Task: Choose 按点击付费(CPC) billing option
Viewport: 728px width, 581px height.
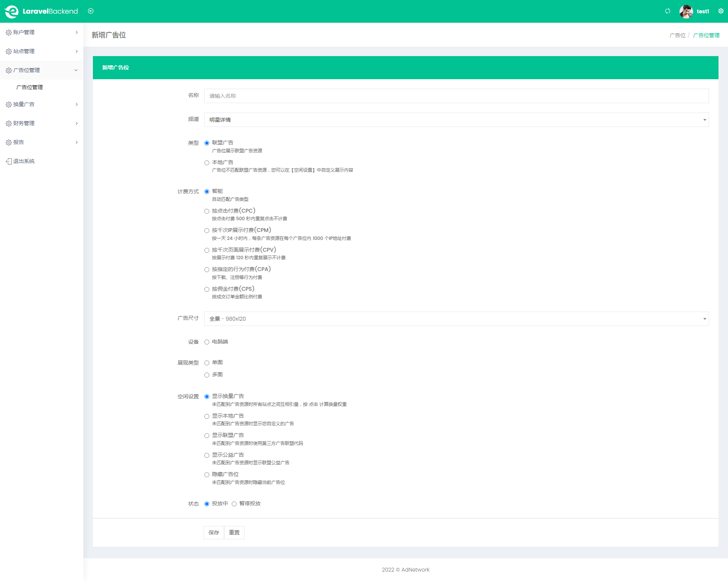Action: coord(207,211)
